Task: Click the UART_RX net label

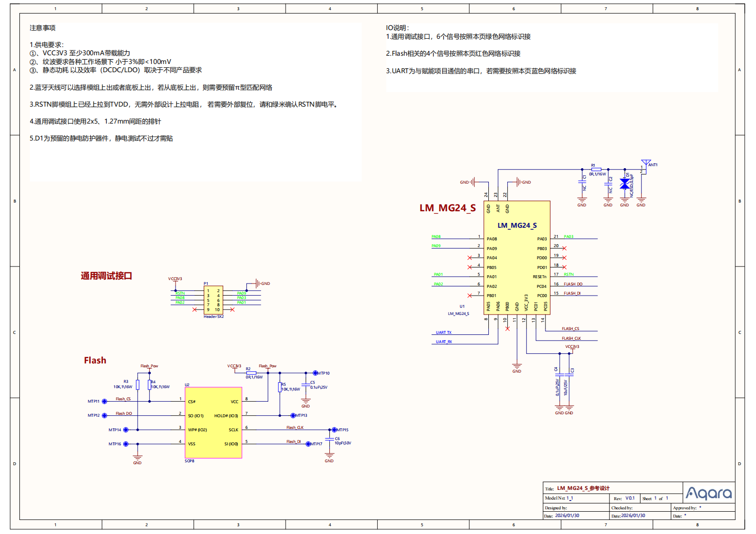Action: 444,342
